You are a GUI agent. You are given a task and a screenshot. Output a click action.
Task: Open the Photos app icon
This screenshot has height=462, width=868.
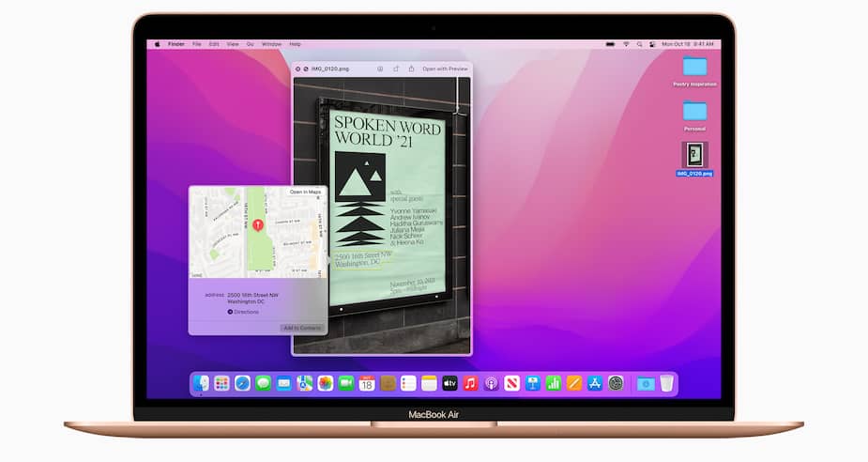[x=326, y=383]
